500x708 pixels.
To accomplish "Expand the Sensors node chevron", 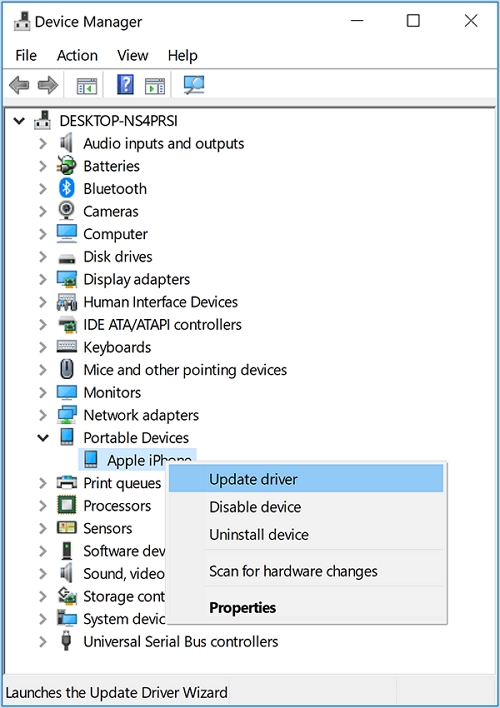I will 43,528.
